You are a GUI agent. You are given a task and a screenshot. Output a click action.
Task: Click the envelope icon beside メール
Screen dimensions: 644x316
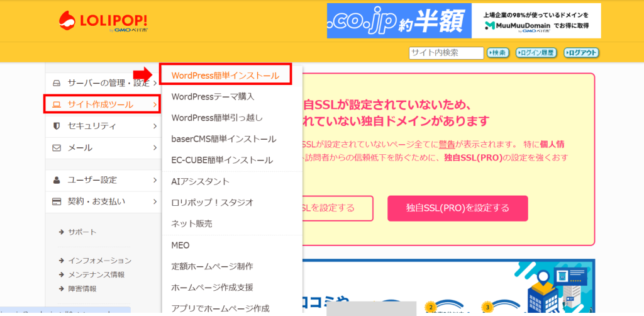click(x=57, y=148)
